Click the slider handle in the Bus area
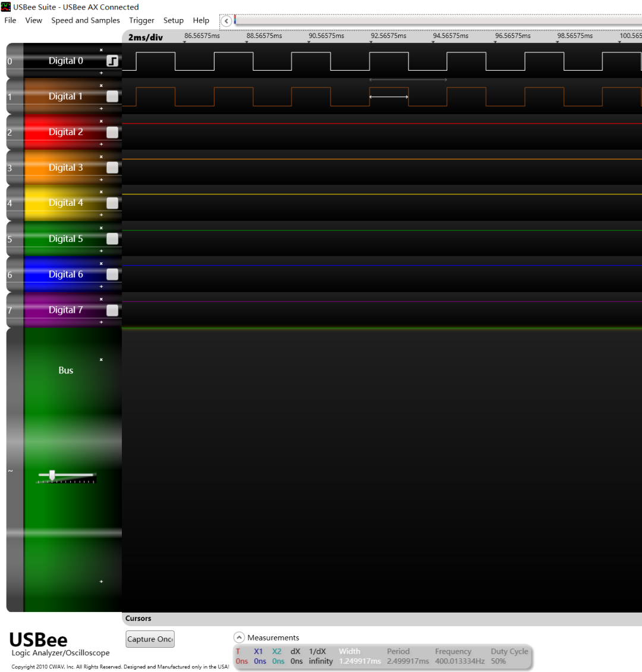642x672 pixels. [x=51, y=476]
